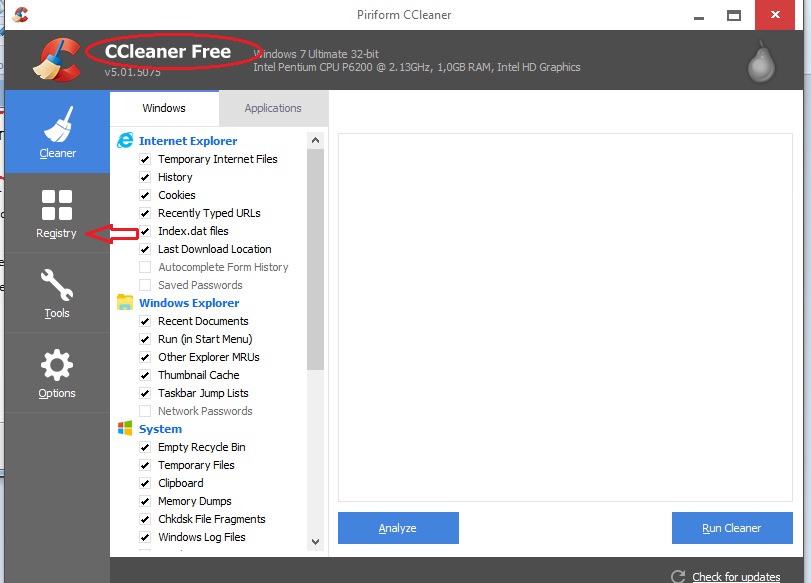811x583 pixels.
Task: Click the version v5.01.5075 text
Action: [x=132, y=72]
